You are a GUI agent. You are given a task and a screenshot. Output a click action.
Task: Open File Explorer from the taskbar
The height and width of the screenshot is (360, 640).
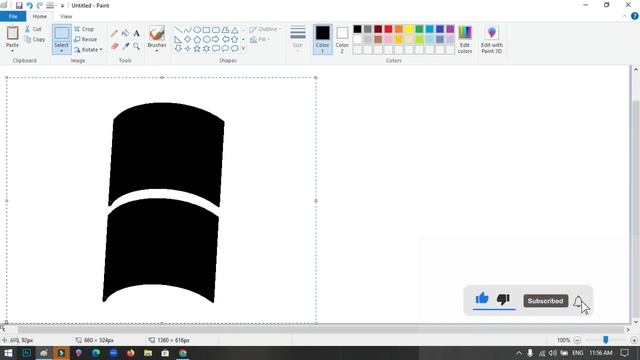[x=148, y=353]
